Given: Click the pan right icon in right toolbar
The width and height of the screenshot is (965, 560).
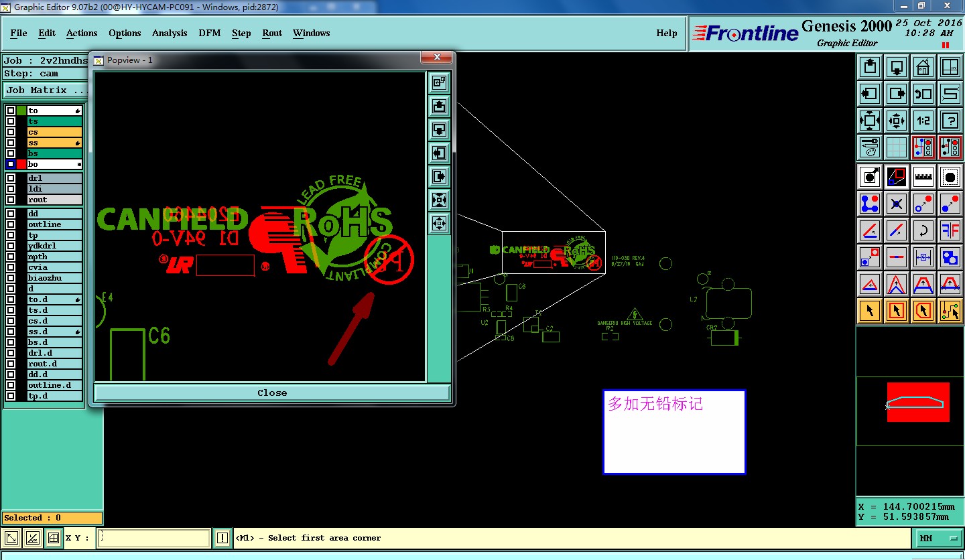Looking at the screenshot, I should [897, 94].
